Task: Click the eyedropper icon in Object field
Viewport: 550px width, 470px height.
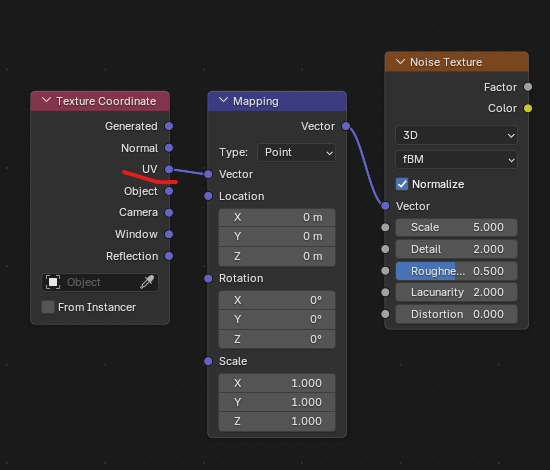Action: (x=147, y=282)
